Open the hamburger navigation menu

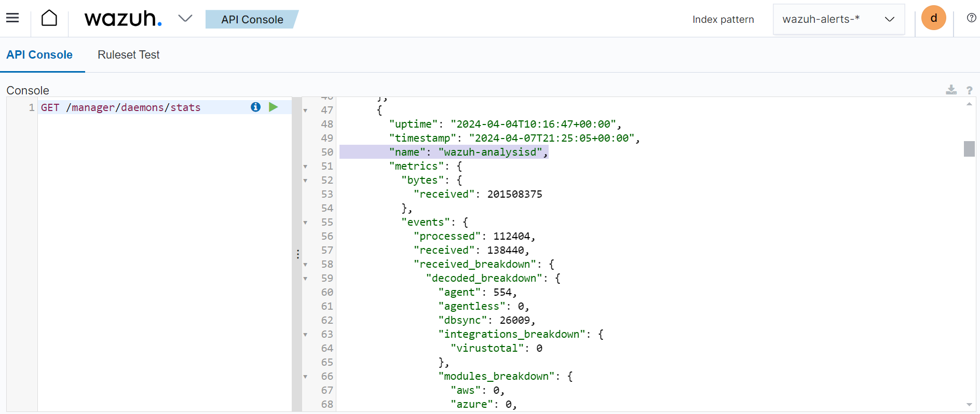(12, 18)
